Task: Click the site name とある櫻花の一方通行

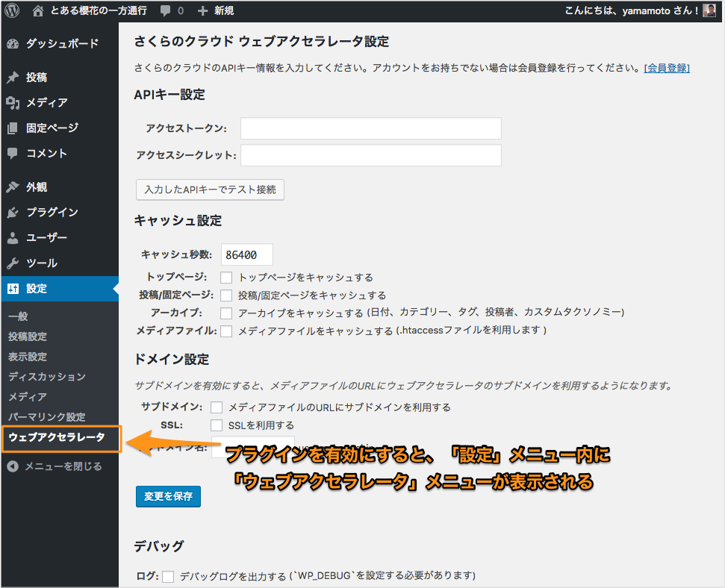Action: pyautogui.click(x=99, y=10)
